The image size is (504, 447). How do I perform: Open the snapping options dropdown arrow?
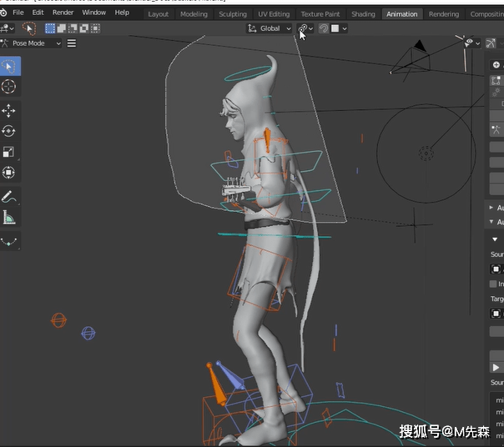(x=345, y=28)
